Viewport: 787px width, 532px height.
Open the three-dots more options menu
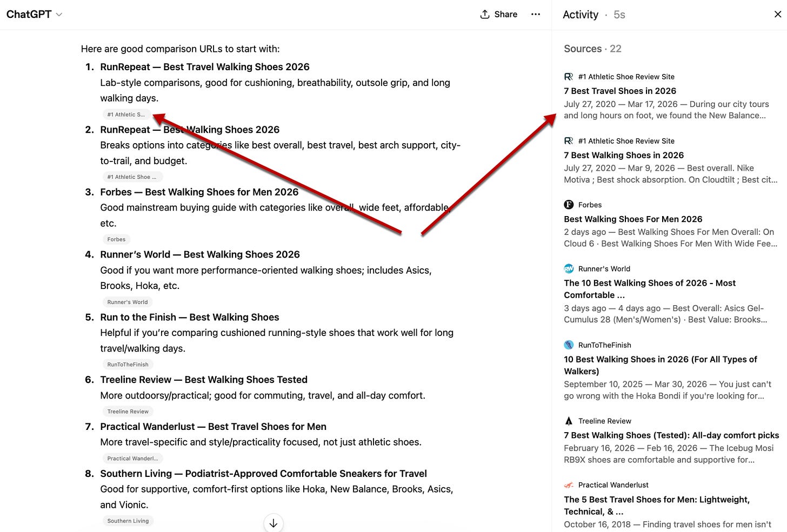536,14
